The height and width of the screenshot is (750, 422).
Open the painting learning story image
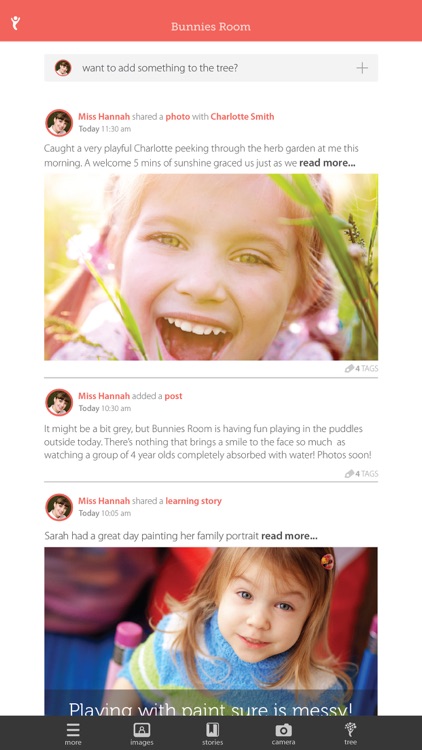coord(211,631)
